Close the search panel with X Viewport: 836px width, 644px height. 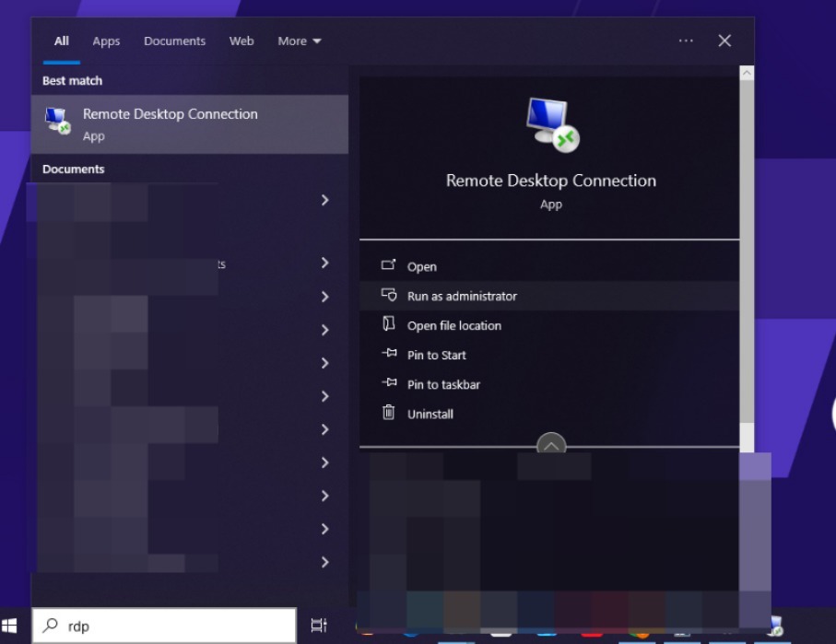coord(724,41)
